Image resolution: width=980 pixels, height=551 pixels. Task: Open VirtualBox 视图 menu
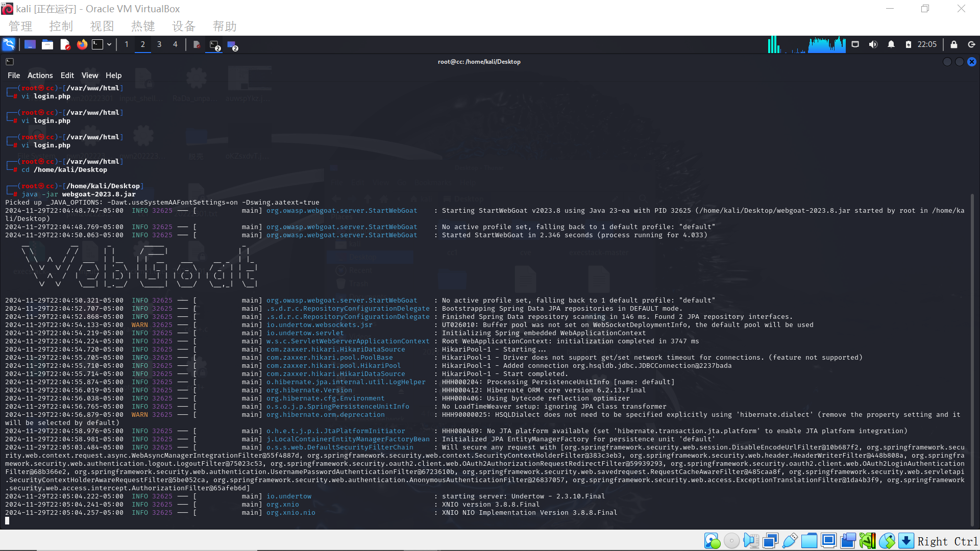tap(102, 26)
